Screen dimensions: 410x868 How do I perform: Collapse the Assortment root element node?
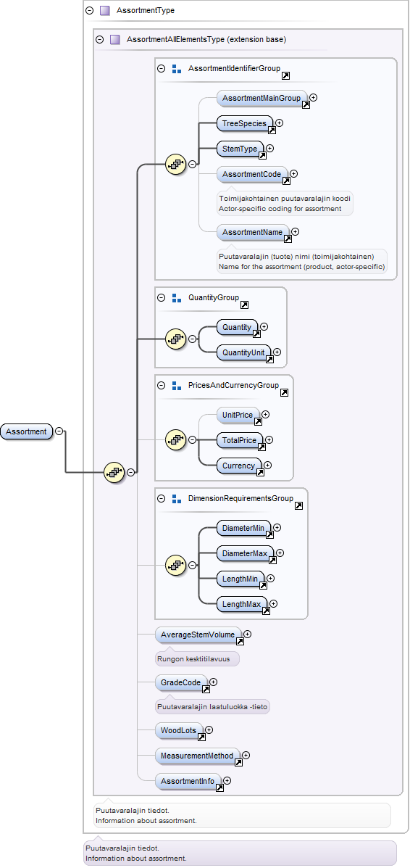click(x=59, y=431)
